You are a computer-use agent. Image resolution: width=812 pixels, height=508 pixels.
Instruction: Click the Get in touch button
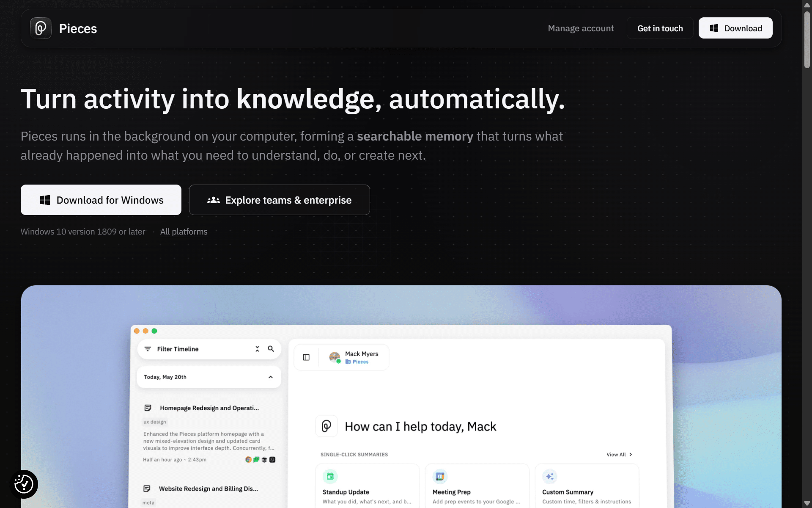660,28
